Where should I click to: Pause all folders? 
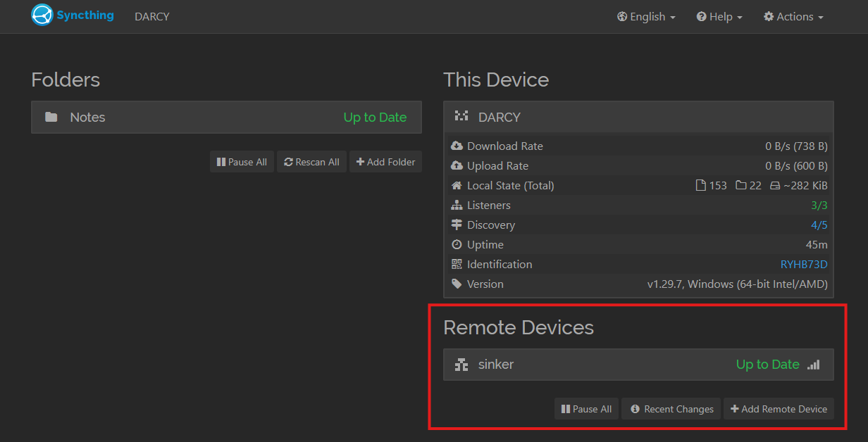coord(242,162)
